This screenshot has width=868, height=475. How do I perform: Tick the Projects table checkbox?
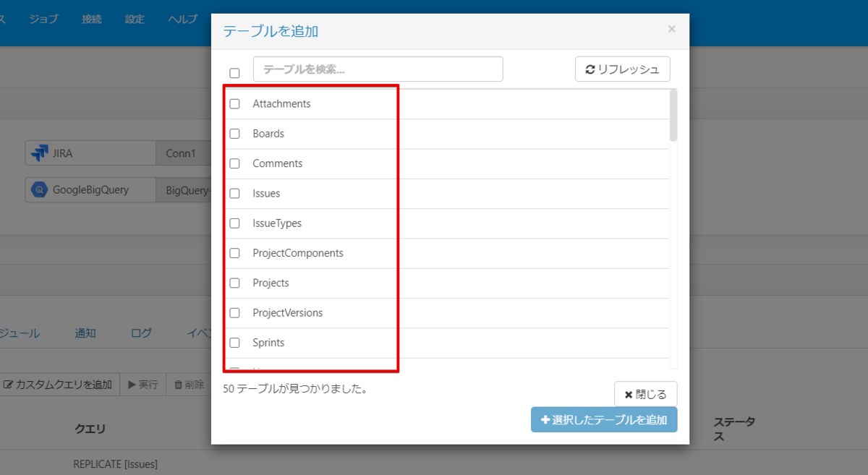pyautogui.click(x=234, y=283)
